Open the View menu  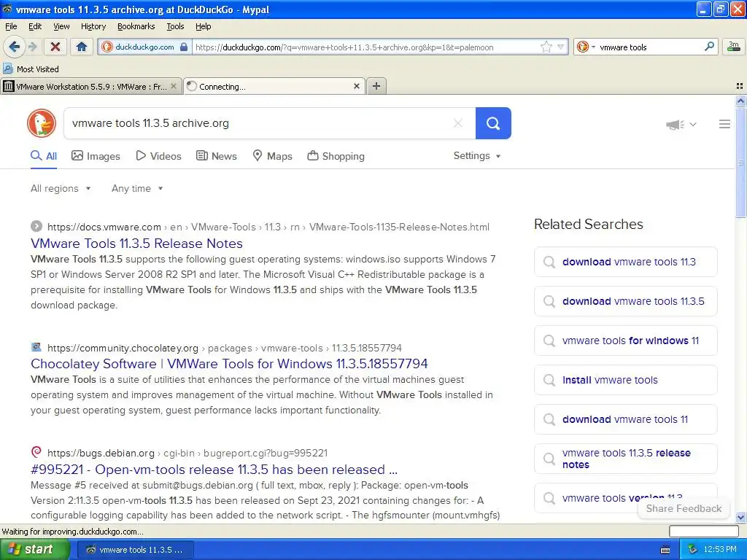point(61,27)
